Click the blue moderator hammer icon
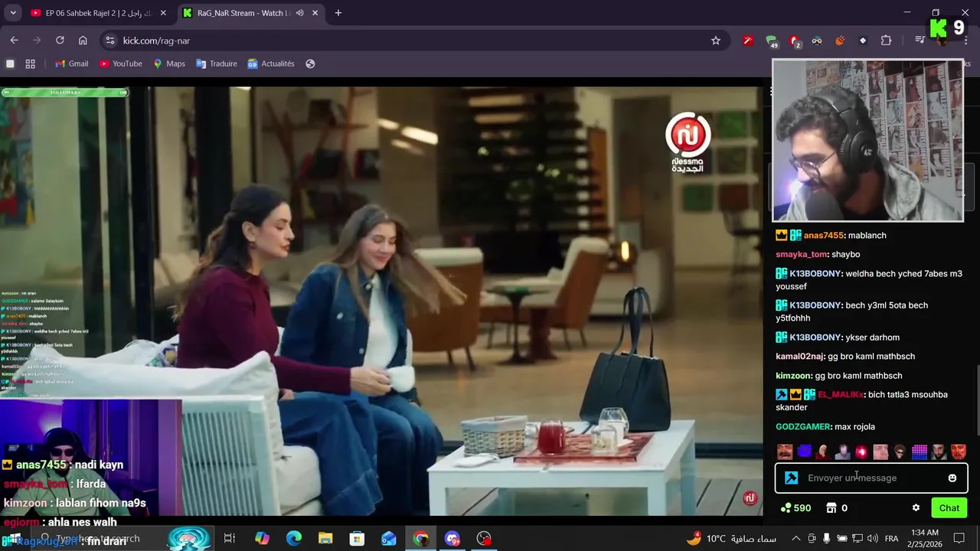Viewport: 980px width, 551px height. tap(792, 478)
